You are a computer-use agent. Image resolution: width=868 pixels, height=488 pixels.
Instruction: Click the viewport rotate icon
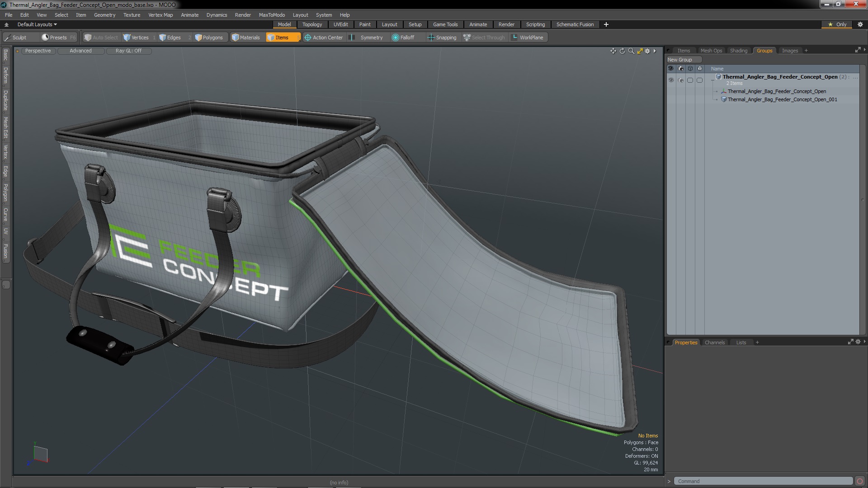[622, 51]
